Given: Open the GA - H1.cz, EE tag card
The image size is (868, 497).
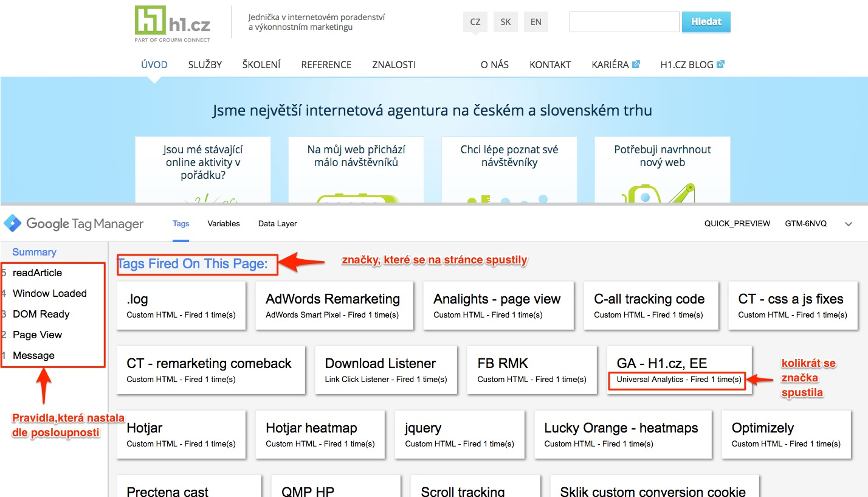Looking at the screenshot, I should click(680, 370).
